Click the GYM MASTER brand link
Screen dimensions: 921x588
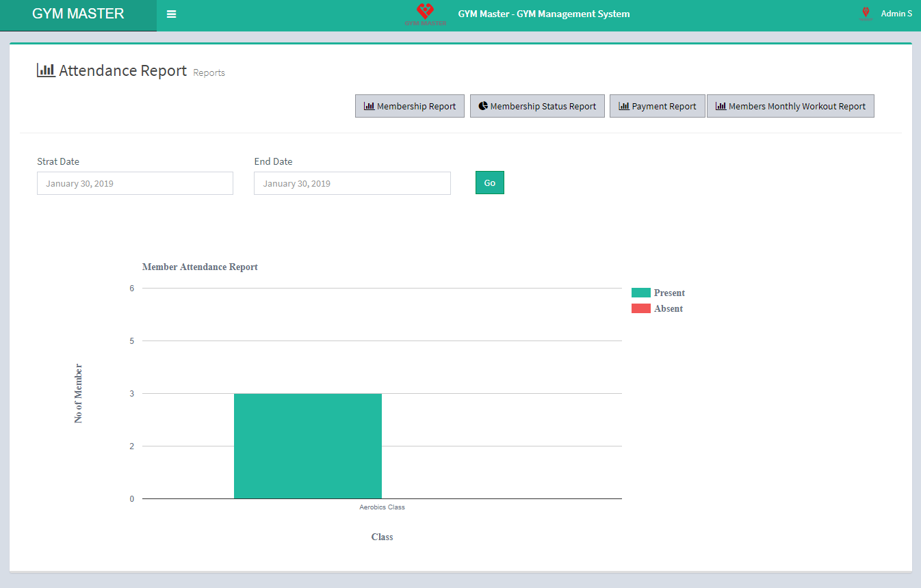coord(78,14)
